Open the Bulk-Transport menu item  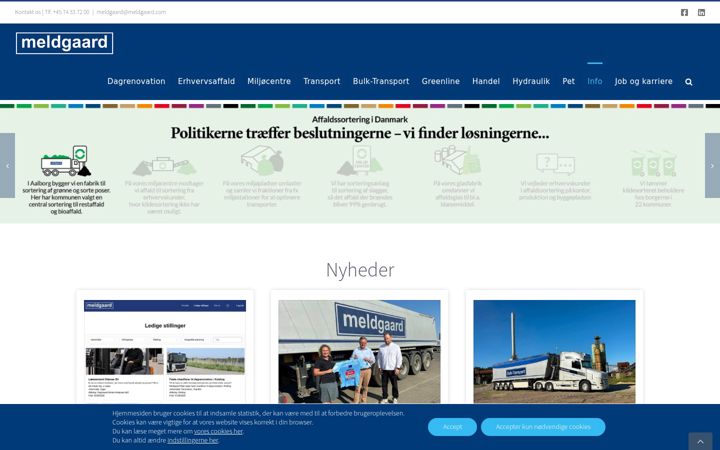(x=381, y=81)
